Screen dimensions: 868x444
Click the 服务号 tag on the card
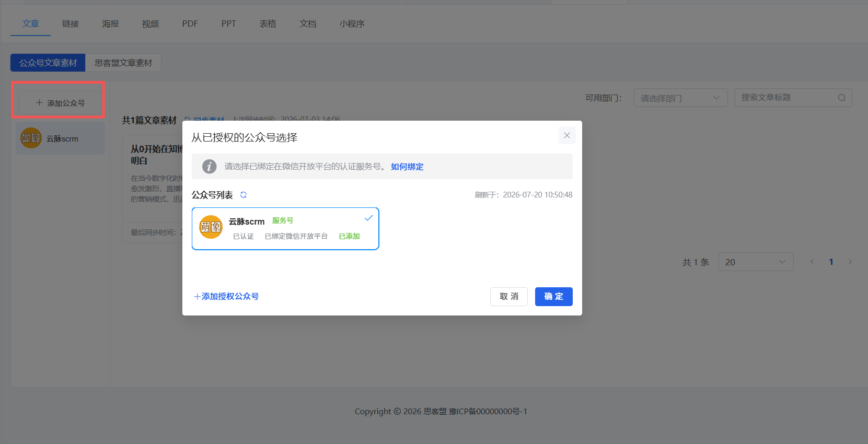(x=283, y=220)
